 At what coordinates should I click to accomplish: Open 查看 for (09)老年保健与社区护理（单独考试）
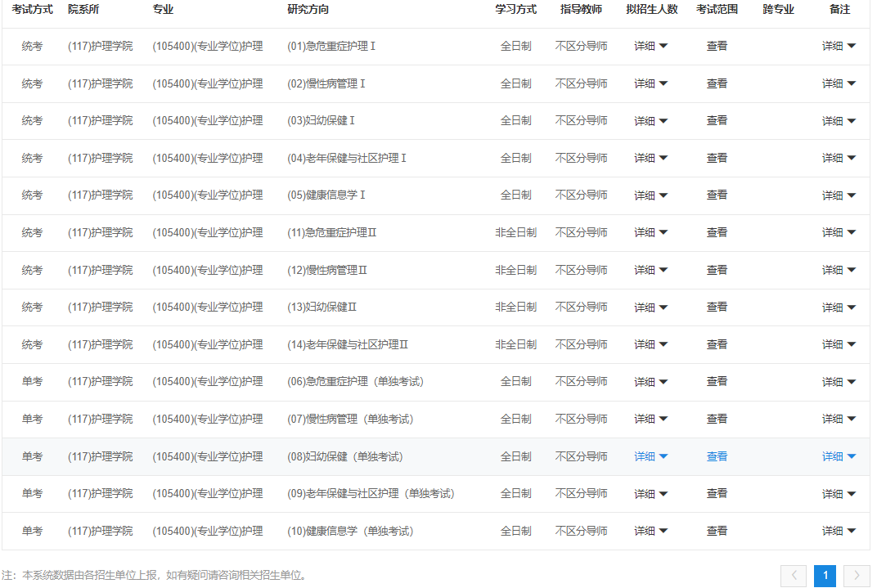pyautogui.click(x=717, y=493)
